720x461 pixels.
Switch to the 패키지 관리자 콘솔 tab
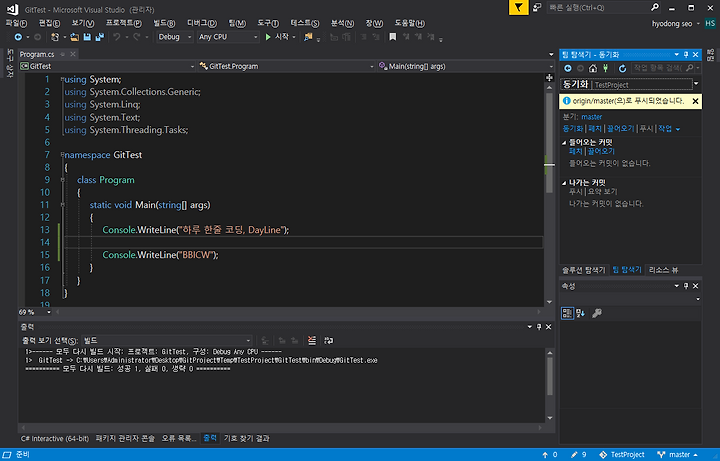[125, 439]
